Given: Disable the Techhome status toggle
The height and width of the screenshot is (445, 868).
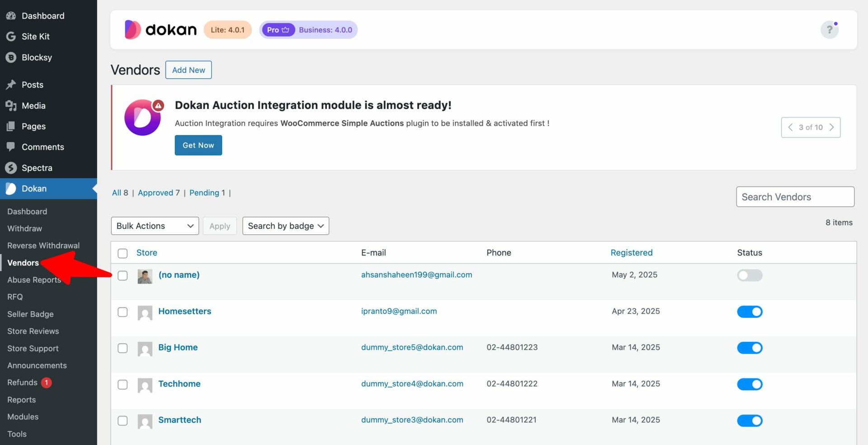Looking at the screenshot, I should point(750,384).
